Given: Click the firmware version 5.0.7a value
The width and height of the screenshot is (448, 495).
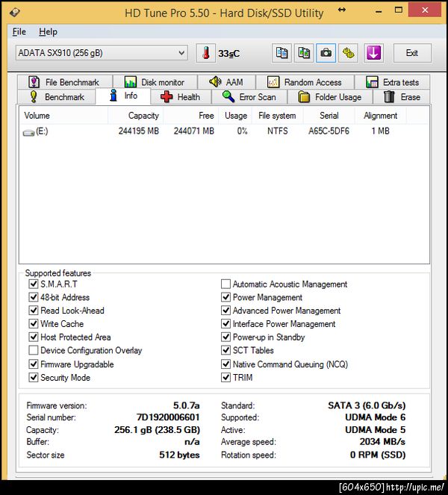Looking at the screenshot, I should (186, 405).
